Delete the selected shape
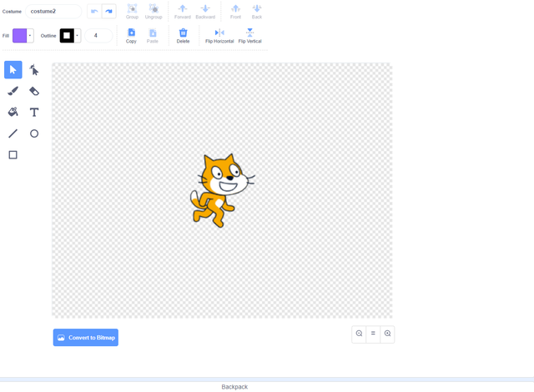534x392 pixels. (183, 36)
